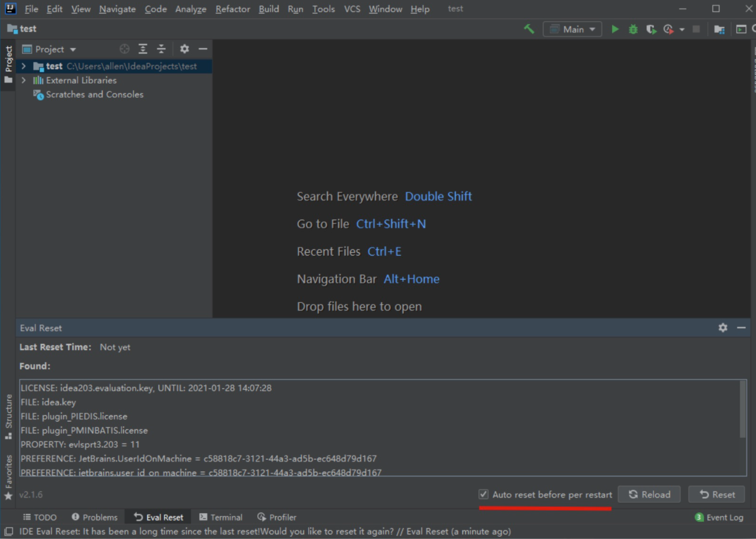Open the Structure side tool tab
Viewport: 756px width, 539px height.
[x=8, y=416]
